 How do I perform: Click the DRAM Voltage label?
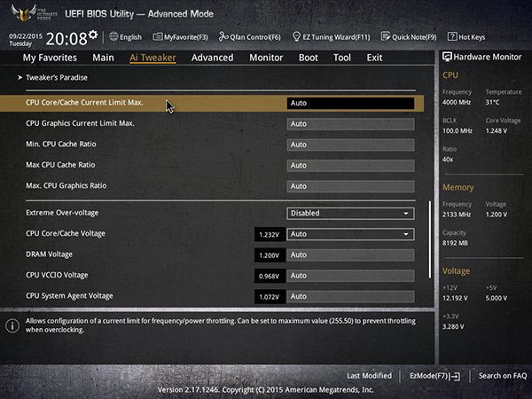49,254
